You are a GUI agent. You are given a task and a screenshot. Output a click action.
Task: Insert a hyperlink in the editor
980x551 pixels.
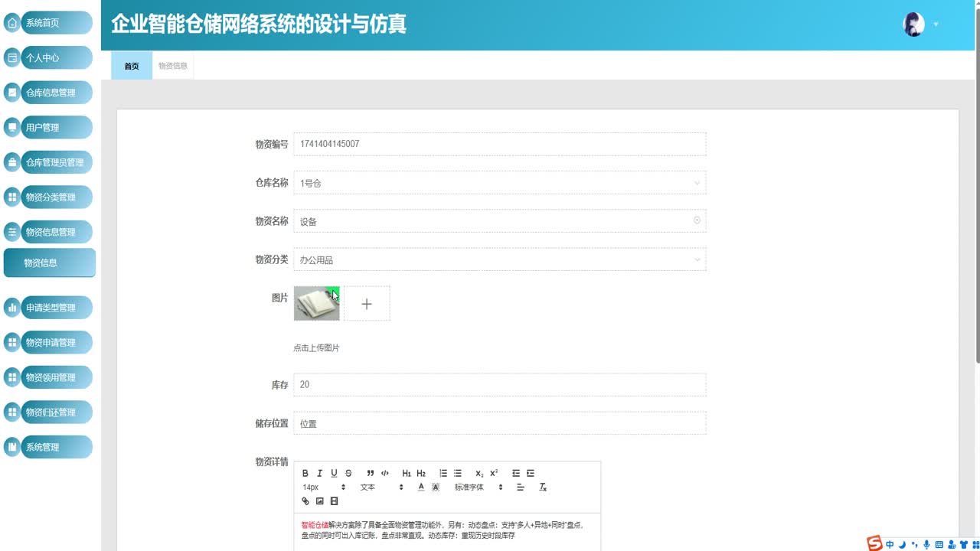(305, 501)
